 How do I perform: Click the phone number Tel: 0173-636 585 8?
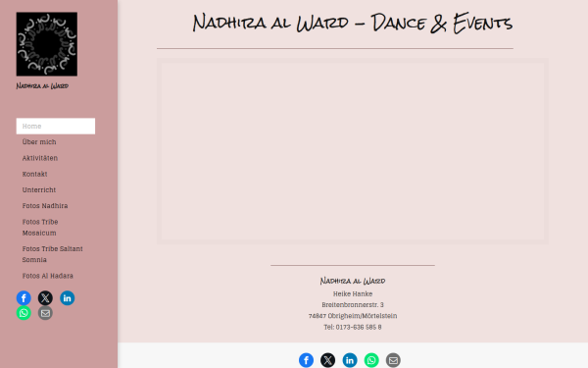(353, 327)
